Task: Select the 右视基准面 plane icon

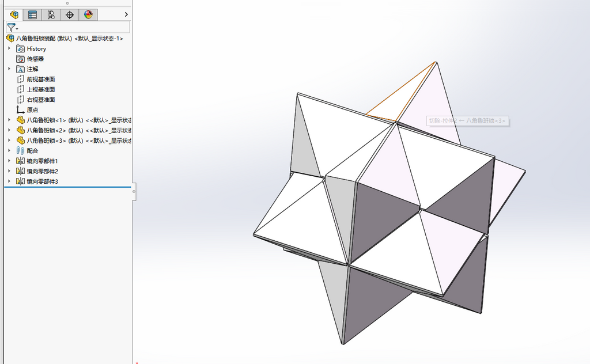Action: (x=21, y=100)
